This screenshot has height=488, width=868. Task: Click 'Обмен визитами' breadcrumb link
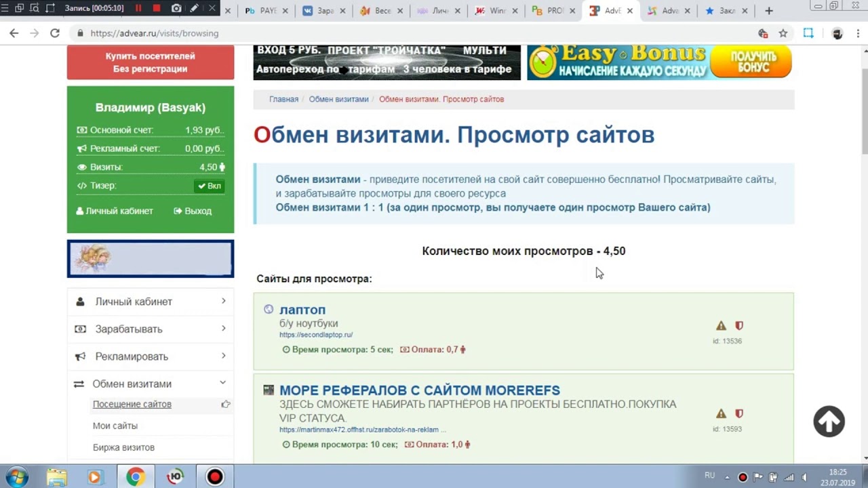pyautogui.click(x=338, y=99)
